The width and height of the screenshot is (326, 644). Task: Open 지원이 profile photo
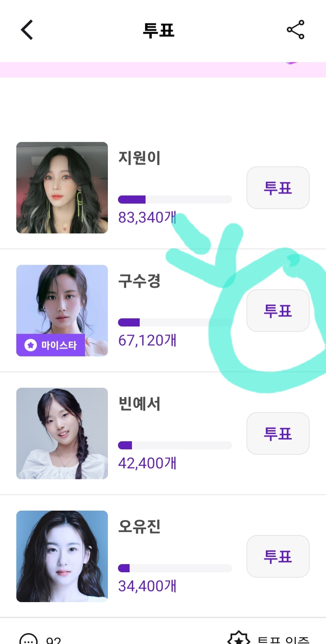(62, 188)
